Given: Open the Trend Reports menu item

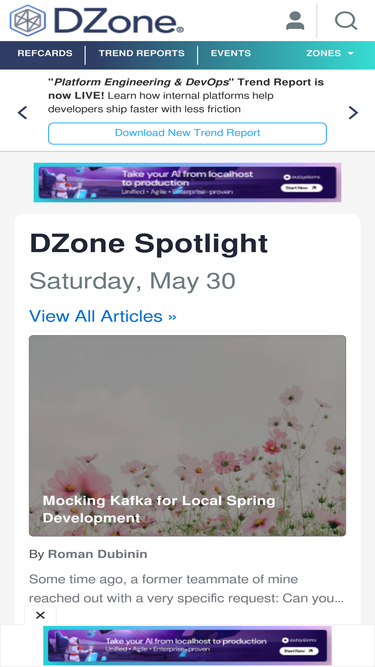Looking at the screenshot, I should 142,53.
